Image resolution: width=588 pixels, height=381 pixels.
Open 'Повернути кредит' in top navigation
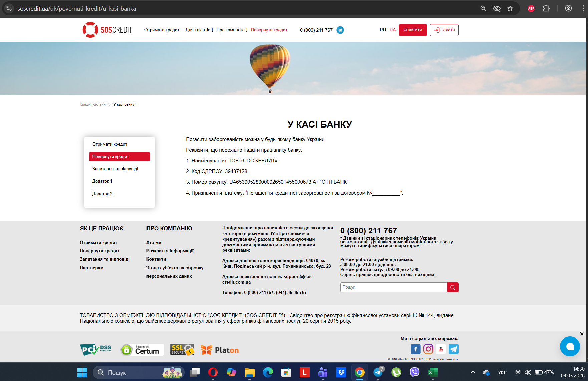269,30
